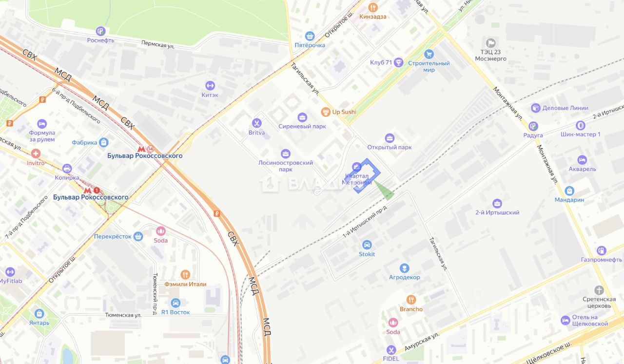Click the Агродекор flower shop icon
Image resolution: width=624 pixels, height=364 pixels.
coord(404,268)
